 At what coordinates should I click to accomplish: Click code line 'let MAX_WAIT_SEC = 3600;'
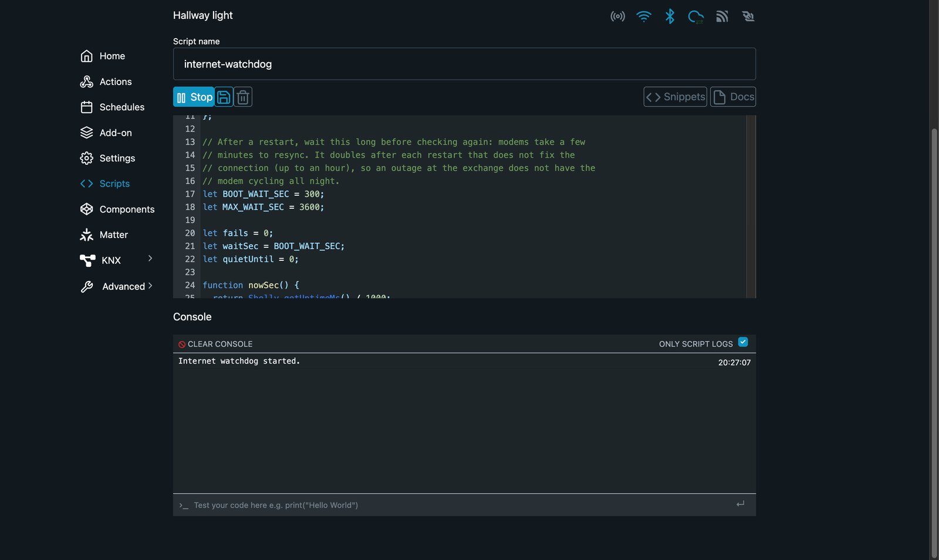264,207
